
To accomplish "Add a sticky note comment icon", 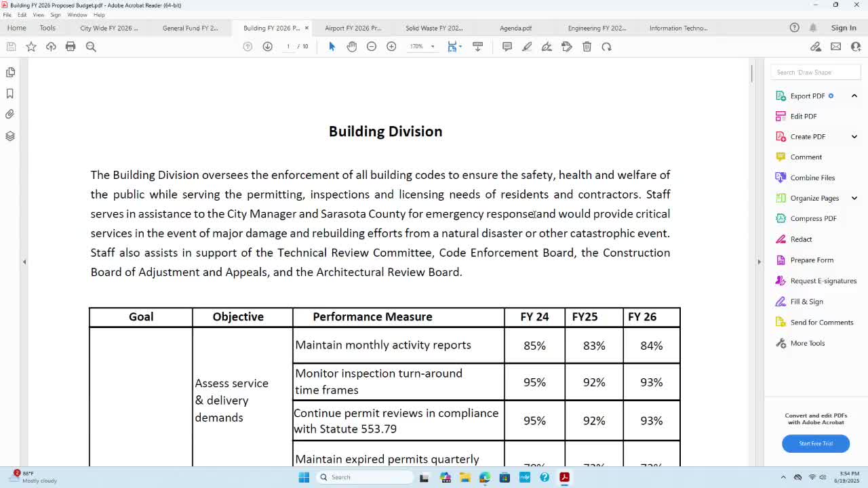I will coord(507,47).
